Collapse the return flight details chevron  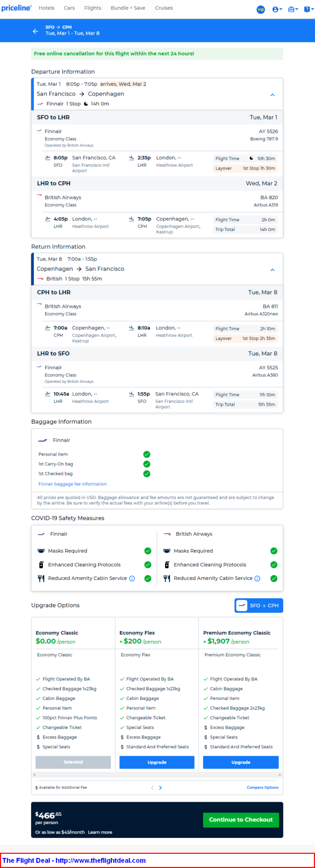coord(272,270)
